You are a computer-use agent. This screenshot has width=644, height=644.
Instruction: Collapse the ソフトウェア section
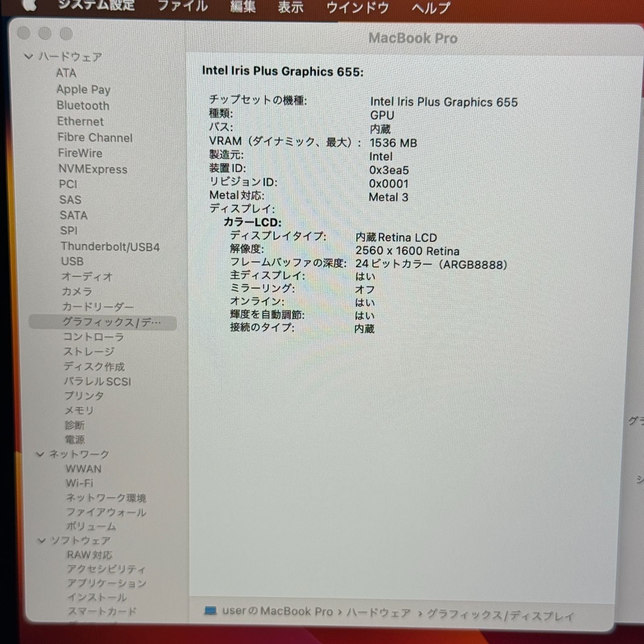click(41, 540)
